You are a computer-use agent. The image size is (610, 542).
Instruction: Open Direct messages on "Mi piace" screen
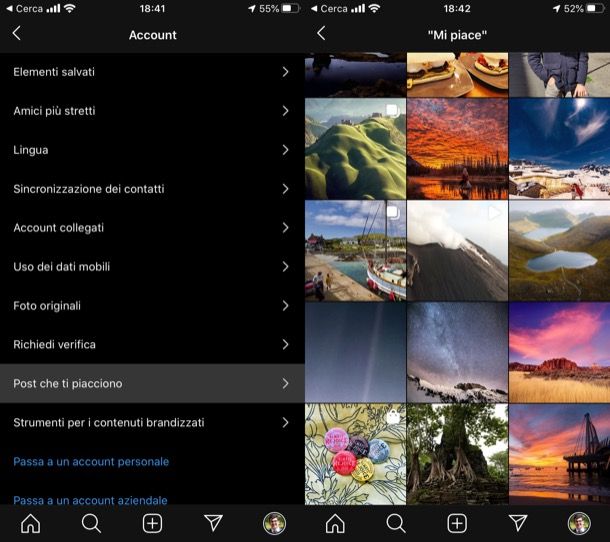pyautogui.click(x=518, y=523)
